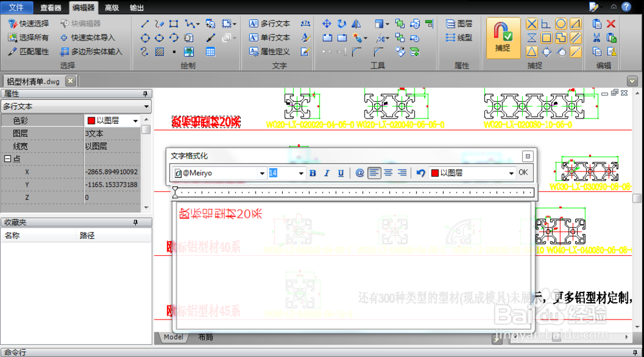Click the Move tool cross-arrows icon
This screenshot has width=644, height=357.
327,24
